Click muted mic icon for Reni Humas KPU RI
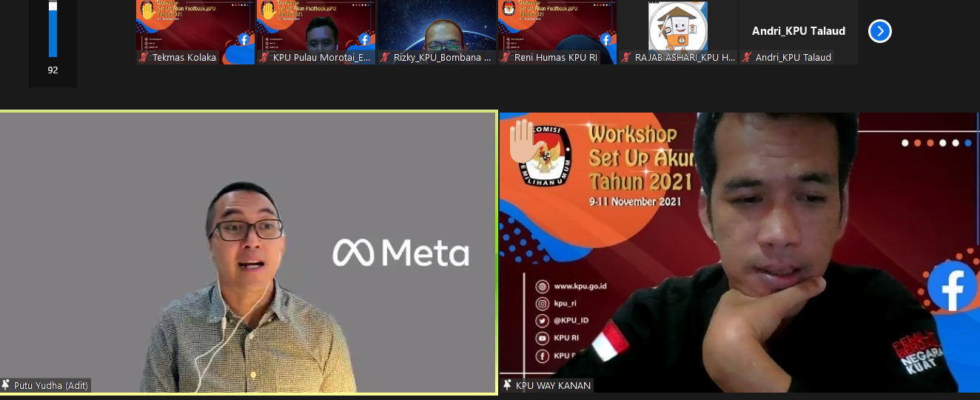The image size is (980, 400). point(506,58)
